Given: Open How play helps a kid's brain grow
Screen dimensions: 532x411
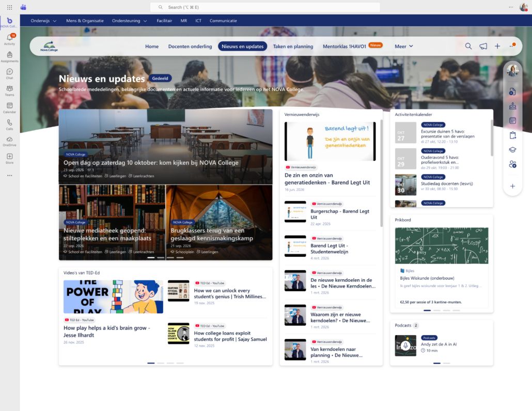Looking at the screenshot, I should pyautogui.click(x=113, y=312).
